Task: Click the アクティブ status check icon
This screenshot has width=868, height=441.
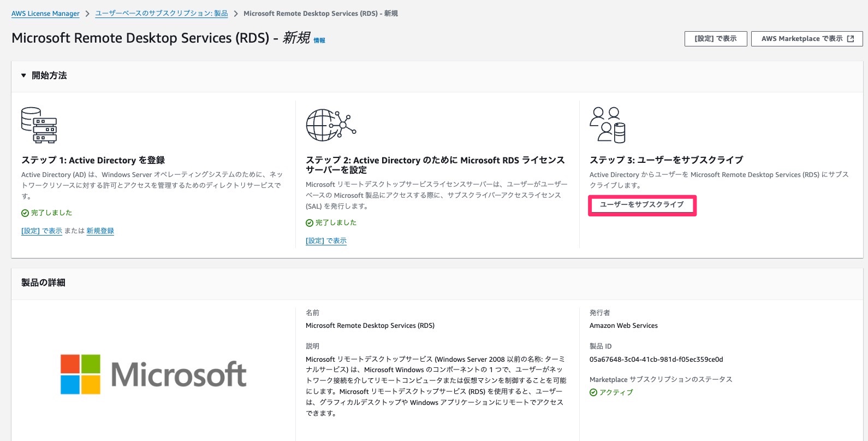Action: coord(593,392)
